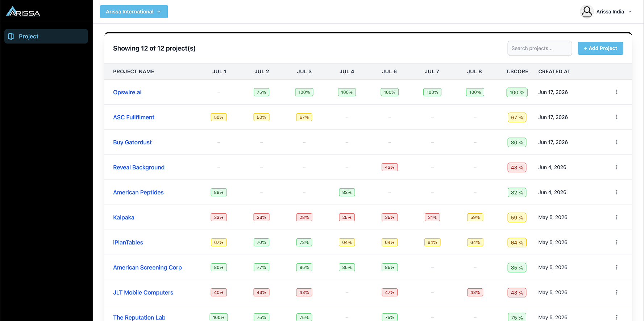Click the Arissa logo
The width and height of the screenshot is (644, 321).
coord(23,12)
